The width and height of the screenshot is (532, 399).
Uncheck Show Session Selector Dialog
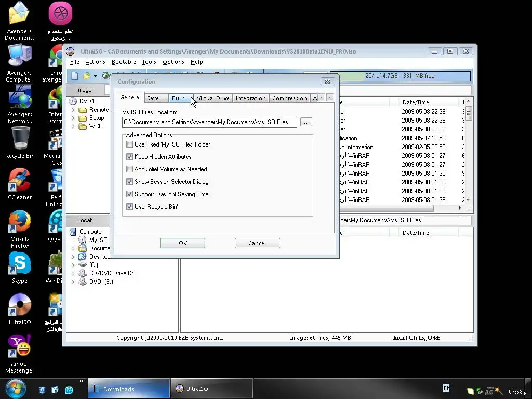[x=129, y=181]
